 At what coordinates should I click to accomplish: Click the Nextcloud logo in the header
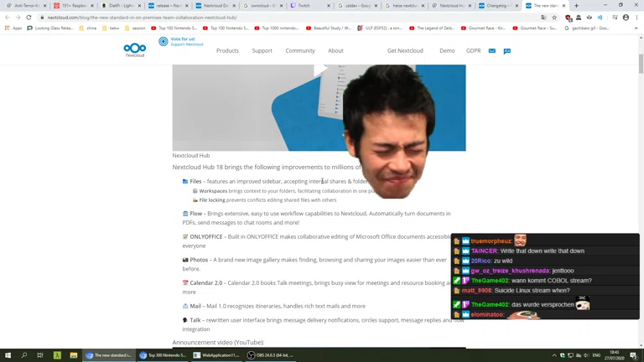tap(135, 50)
